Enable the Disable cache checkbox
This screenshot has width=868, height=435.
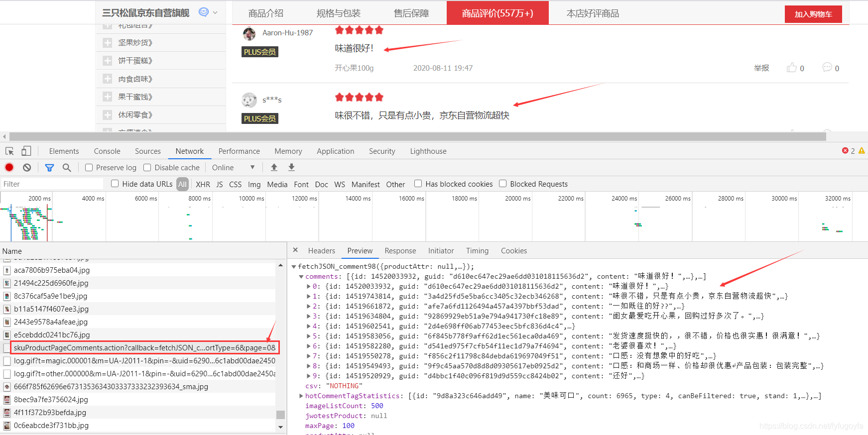147,168
